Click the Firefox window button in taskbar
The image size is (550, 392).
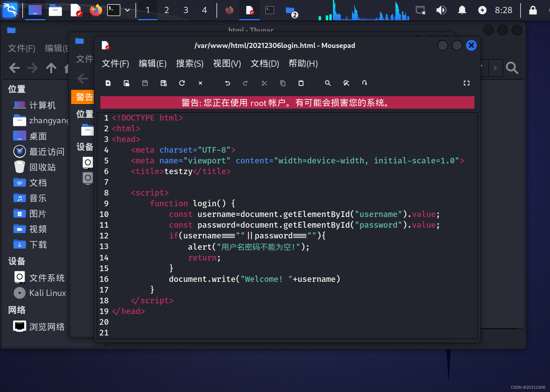tap(229, 10)
